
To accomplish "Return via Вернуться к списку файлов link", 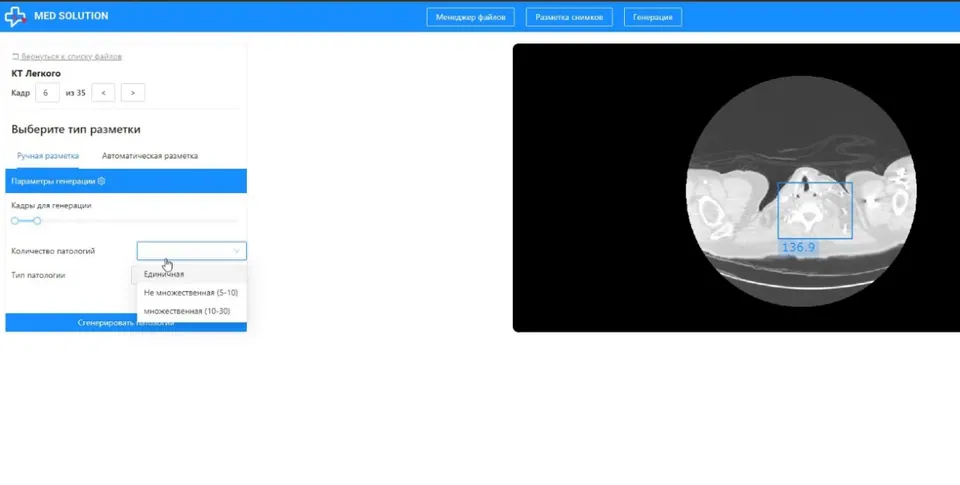I will point(67,56).
